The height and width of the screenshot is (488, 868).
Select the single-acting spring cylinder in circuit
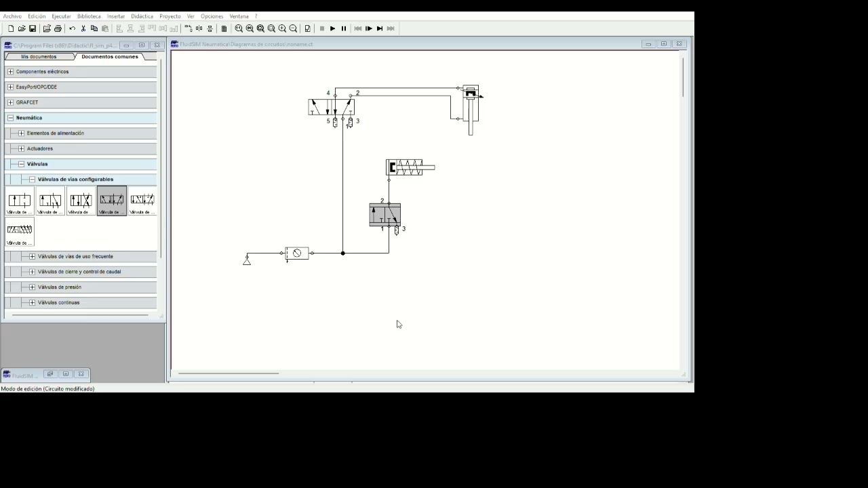(410, 167)
